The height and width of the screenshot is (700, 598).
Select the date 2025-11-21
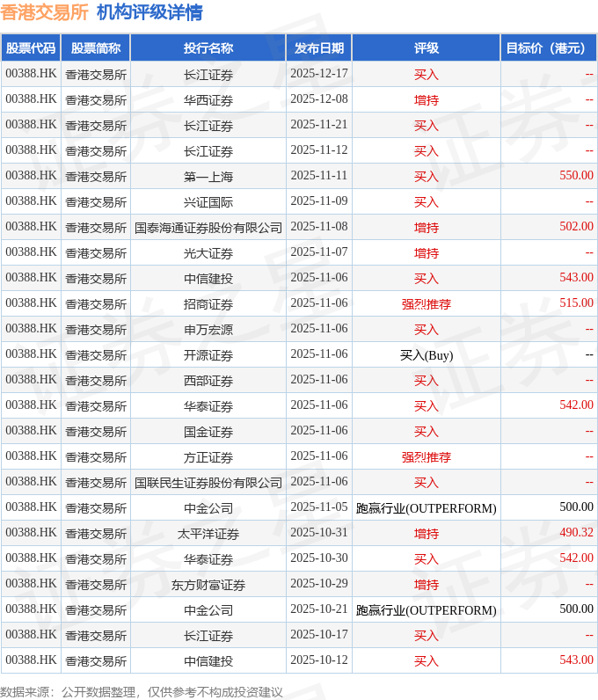(x=319, y=125)
